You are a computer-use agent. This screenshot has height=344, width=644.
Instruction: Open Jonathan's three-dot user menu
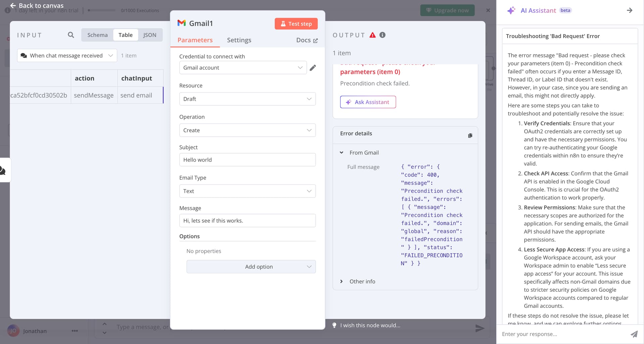click(x=74, y=331)
